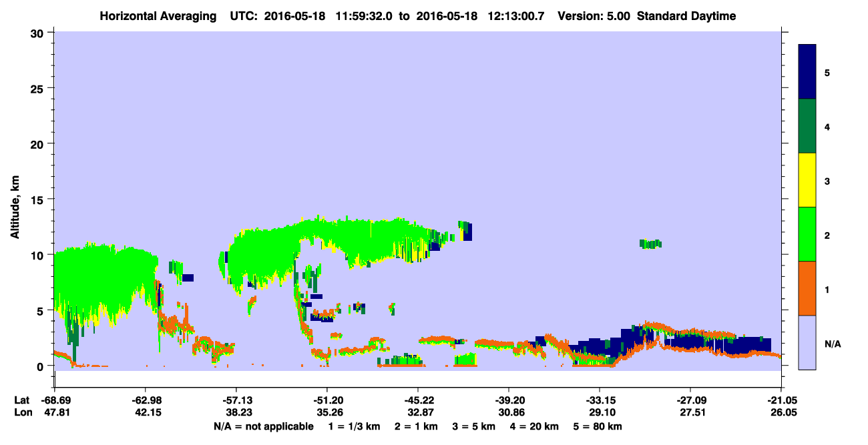Click legend text 'N/A = not applicable'
Image resolution: width=868 pixels, height=445 pixels.
click(263, 426)
